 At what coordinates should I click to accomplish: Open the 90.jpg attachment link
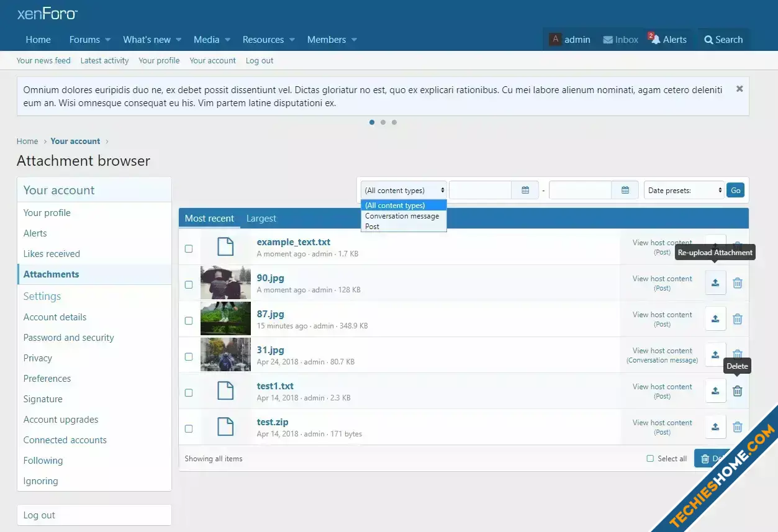point(270,278)
